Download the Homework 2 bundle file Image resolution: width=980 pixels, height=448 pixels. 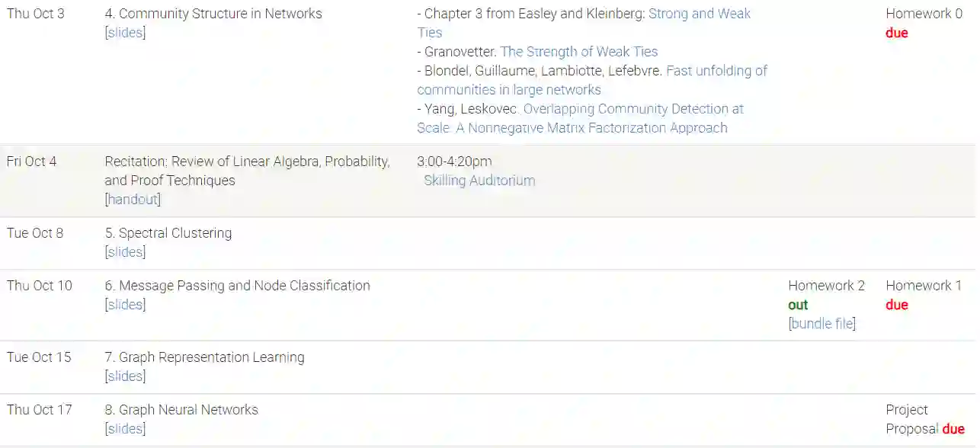pos(821,324)
